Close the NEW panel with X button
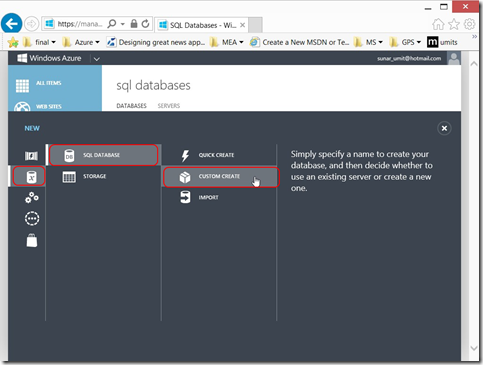 (444, 128)
